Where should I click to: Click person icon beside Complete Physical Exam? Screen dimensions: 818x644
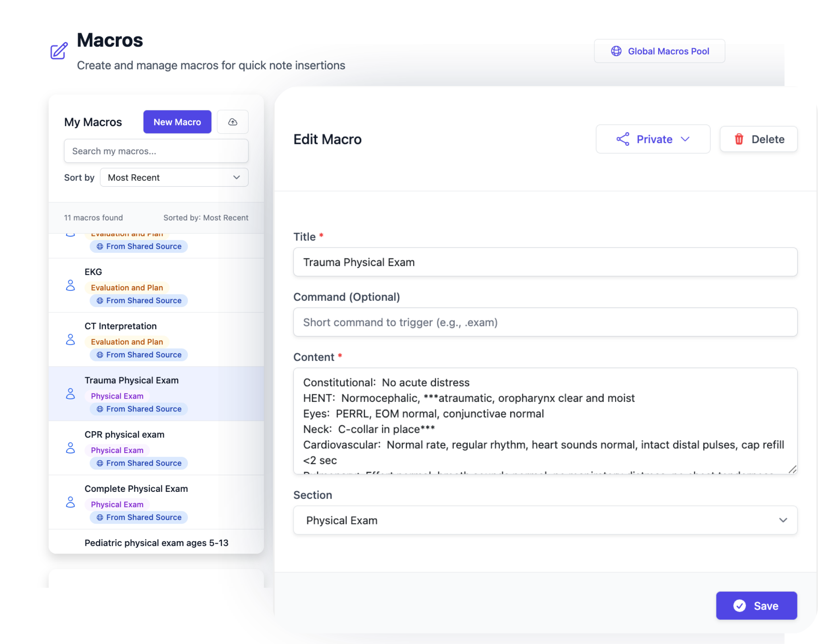(x=70, y=502)
